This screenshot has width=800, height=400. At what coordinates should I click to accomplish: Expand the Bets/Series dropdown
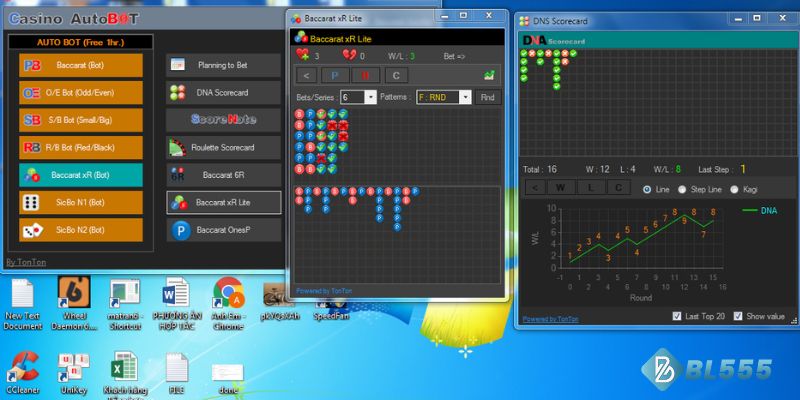370,97
